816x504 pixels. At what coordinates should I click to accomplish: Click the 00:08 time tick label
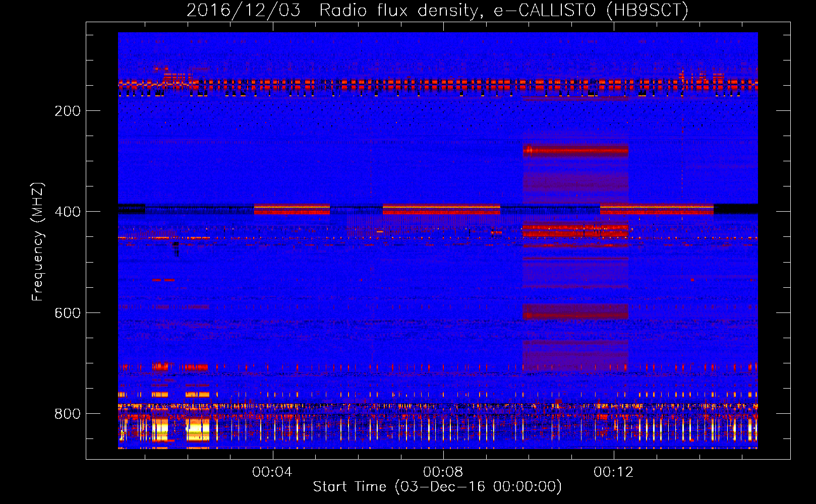pos(443,472)
